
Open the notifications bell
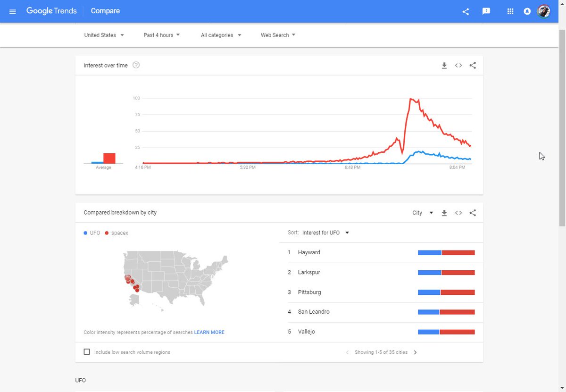pyautogui.click(x=527, y=11)
